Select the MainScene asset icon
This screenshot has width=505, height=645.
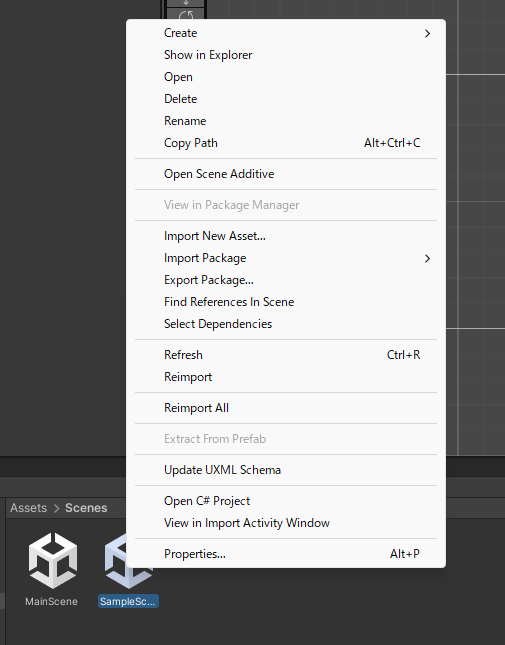pyautogui.click(x=53, y=560)
